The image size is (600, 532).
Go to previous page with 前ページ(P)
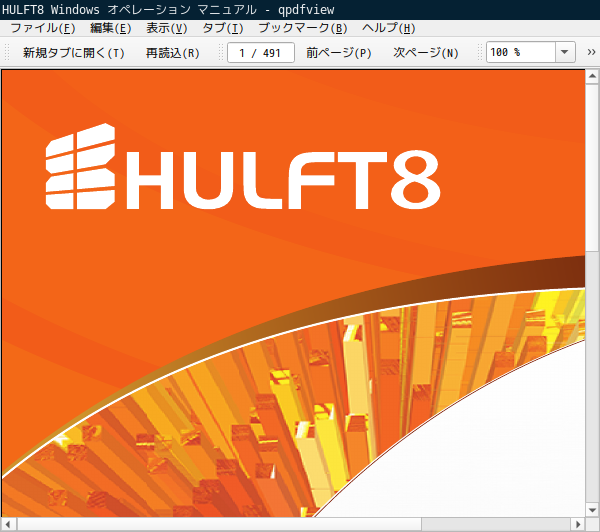pyautogui.click(x=339, y=52)
